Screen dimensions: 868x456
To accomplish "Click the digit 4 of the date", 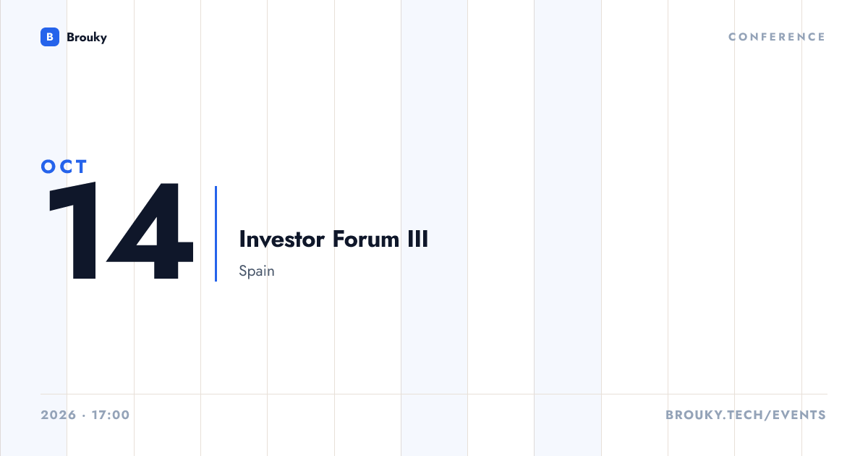I will click(x=150, y=232).
